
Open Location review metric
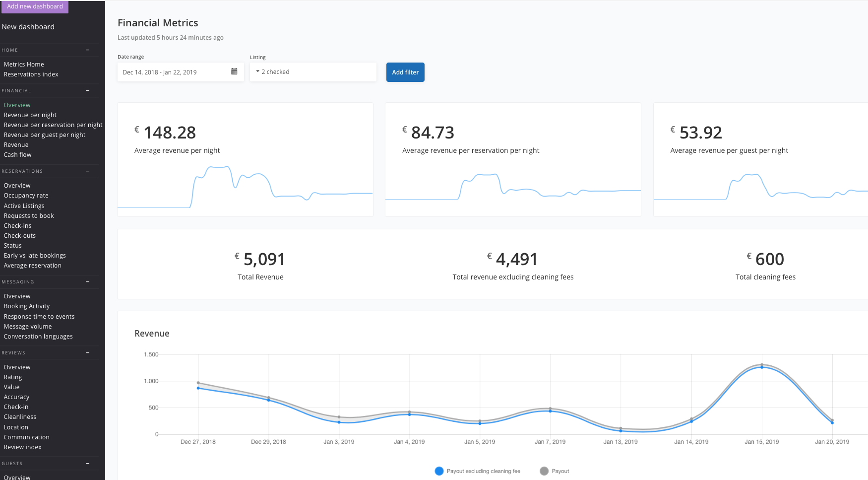point(16,427)
